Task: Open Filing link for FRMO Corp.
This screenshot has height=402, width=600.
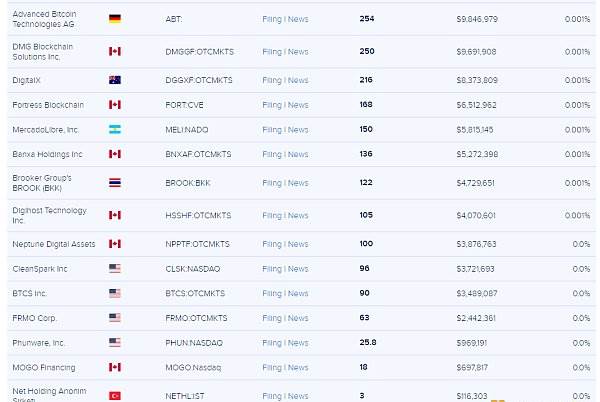Action: tap(272, 318)
